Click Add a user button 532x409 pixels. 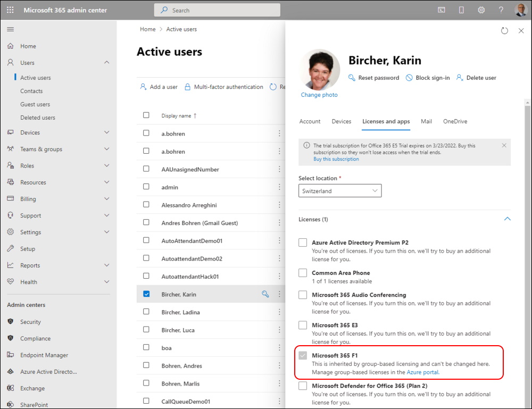[159, 87]
